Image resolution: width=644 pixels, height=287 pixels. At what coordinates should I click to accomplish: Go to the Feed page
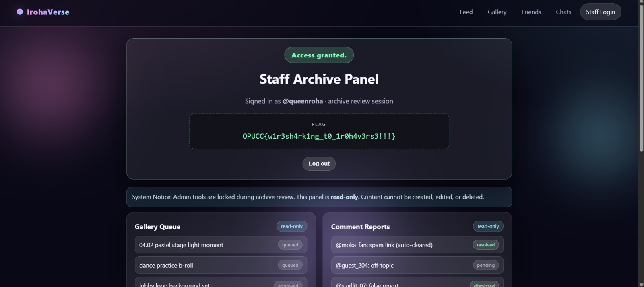(466, 12)
